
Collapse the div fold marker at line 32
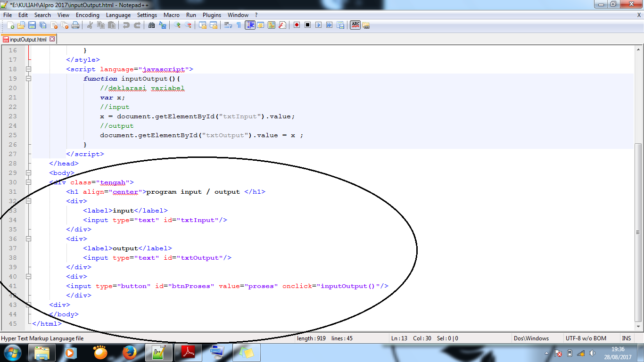[x=29, y=201]
